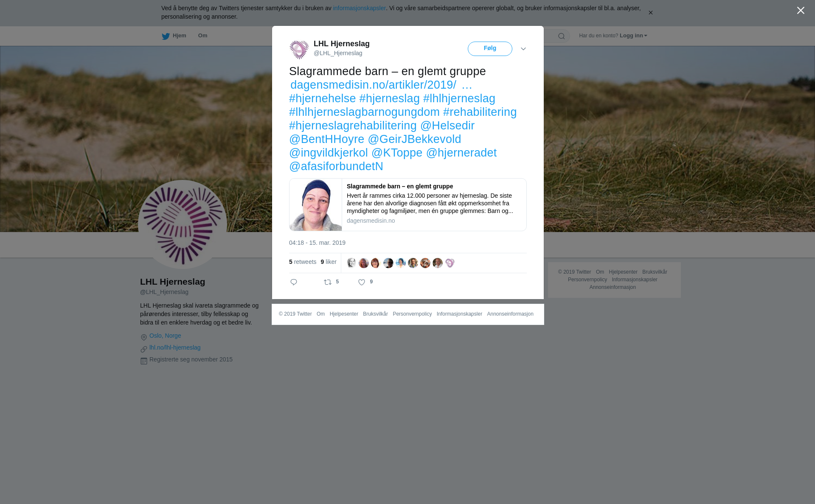This screenshot has width=815, height=504.
Task: Click the reply speech bubble icon
Action: click(x=294, y=282)
